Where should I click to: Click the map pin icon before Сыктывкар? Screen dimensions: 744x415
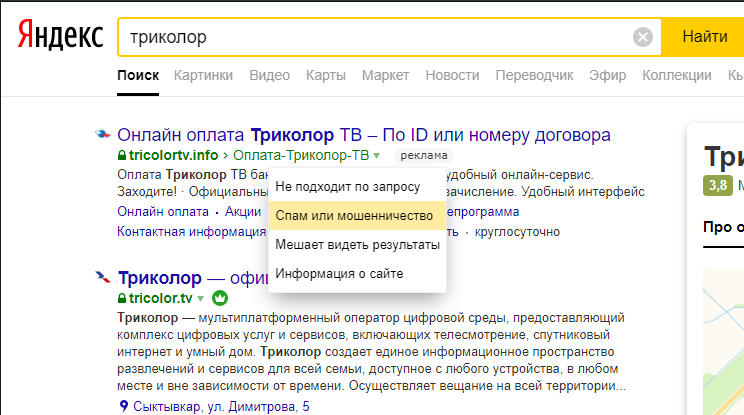[124, 406]
